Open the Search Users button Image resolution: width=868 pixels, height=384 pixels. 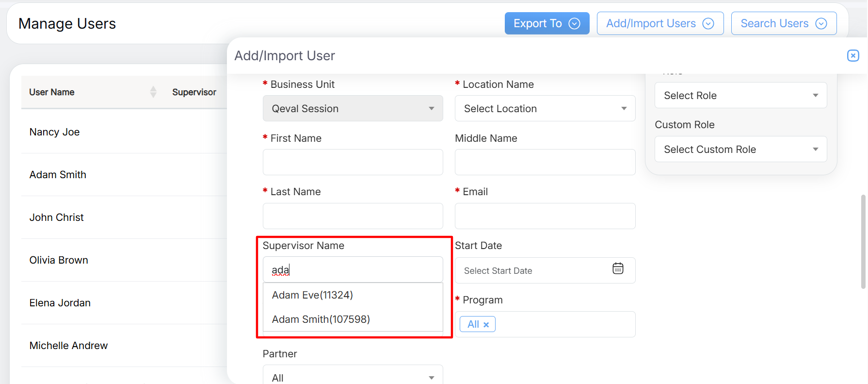click(783, 23)
